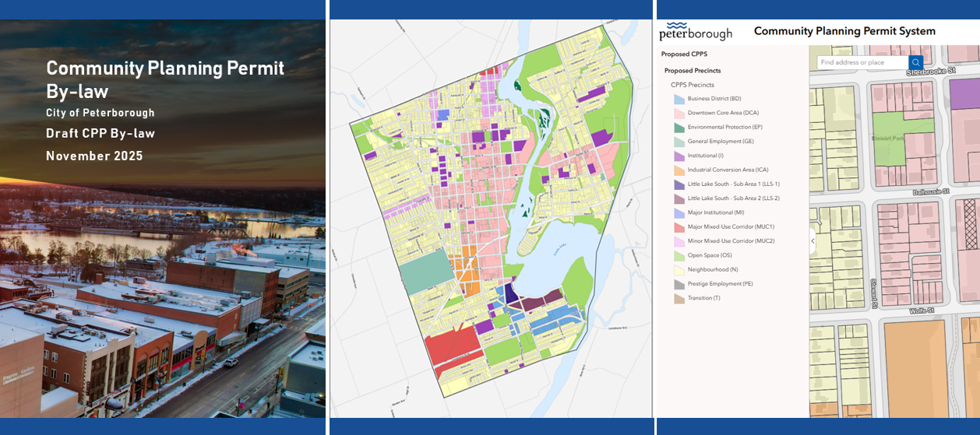The image size is (980, 435).
Task: Expand the Proposed Precincts section
Action: coord(692,71)
